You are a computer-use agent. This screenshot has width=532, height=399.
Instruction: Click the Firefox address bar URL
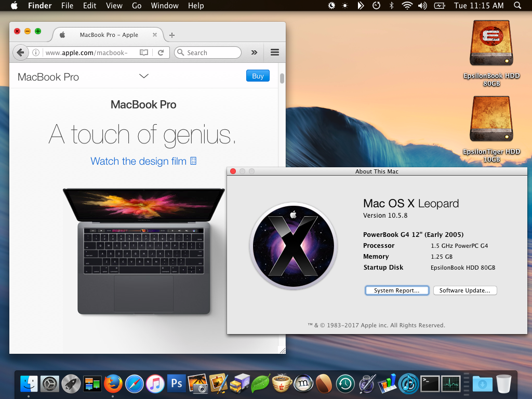pyautogui.click(x=87, y=52)
